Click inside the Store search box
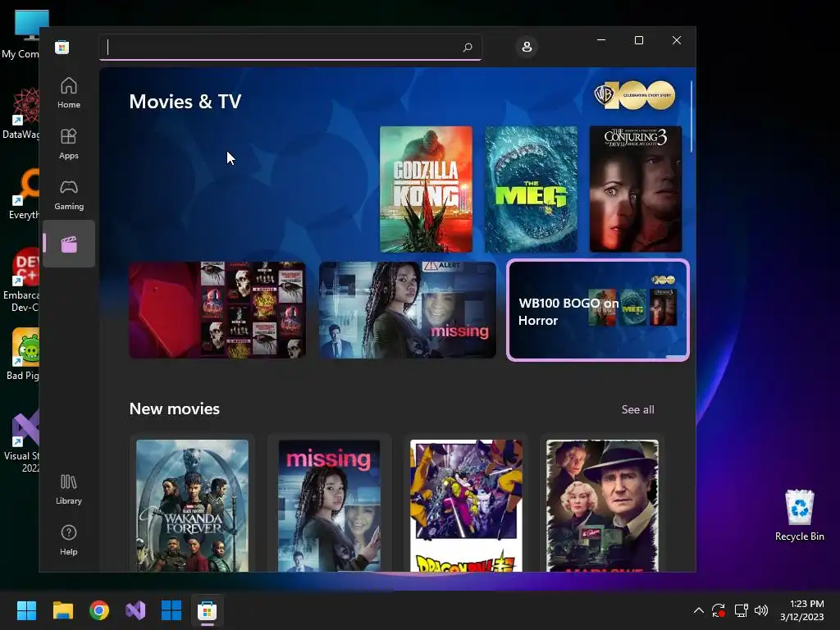Screen dimensions: 840x630 point(290,47)
